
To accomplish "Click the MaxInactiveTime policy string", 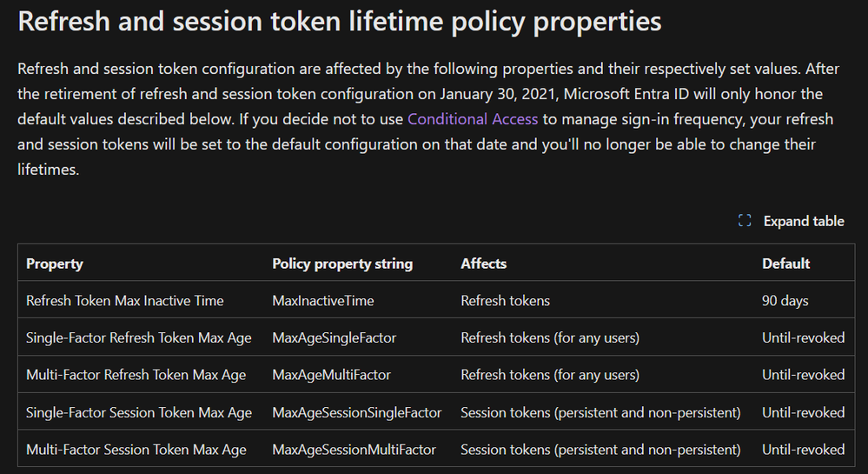I will [323, 301].
